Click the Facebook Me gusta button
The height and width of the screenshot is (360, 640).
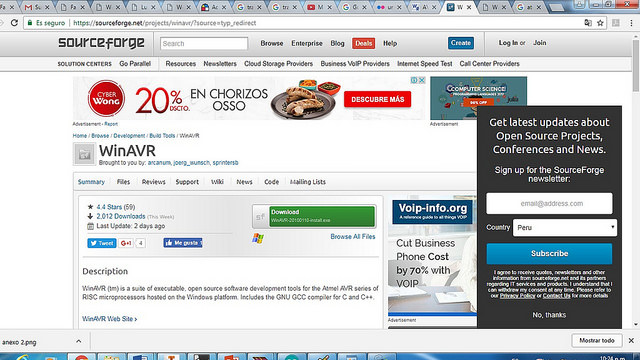coord(183,243)
